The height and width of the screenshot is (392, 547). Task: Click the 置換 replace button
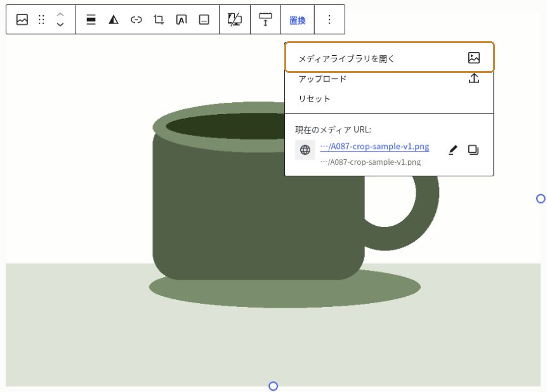[x=298, y=20]
